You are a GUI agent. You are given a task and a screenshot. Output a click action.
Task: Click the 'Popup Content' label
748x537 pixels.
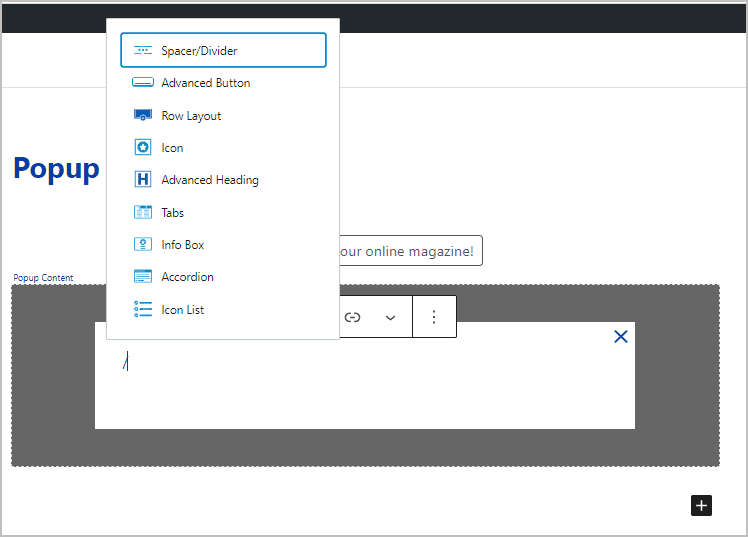coord(43,278)
